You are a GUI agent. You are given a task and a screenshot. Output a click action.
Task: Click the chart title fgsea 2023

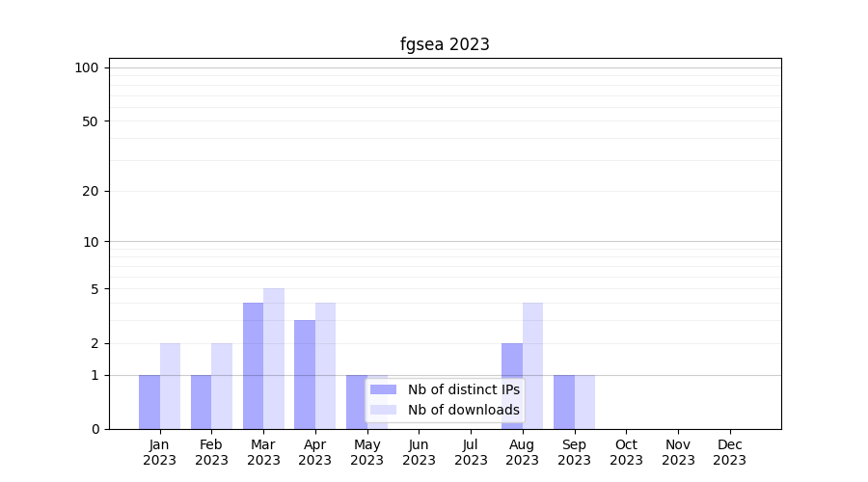click(445, 44)
